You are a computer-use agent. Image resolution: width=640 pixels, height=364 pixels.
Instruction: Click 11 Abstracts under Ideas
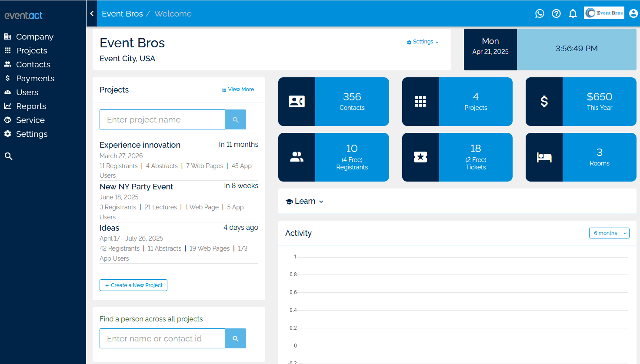pyautogui.click(x=164, y=248)
